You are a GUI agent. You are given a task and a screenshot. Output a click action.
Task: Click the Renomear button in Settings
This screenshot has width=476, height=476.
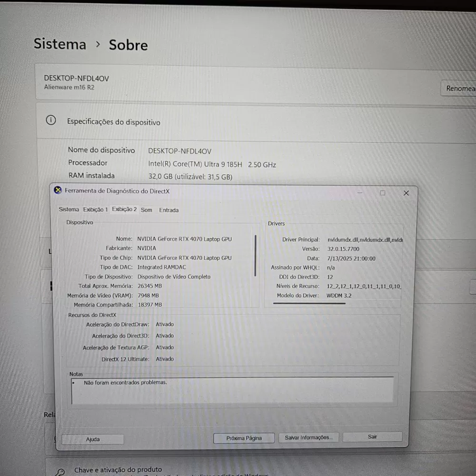pos(459,89)
